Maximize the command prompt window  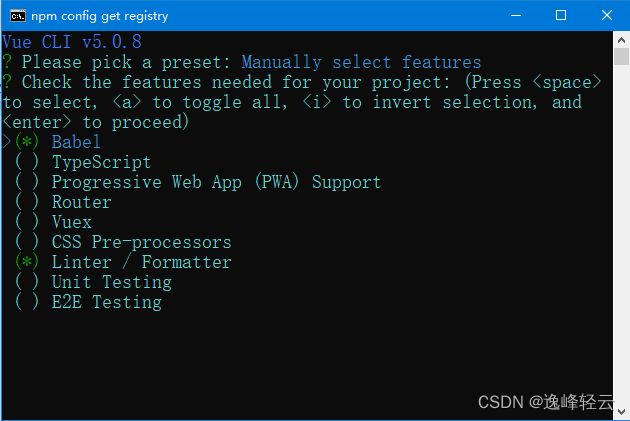[561, 15]
